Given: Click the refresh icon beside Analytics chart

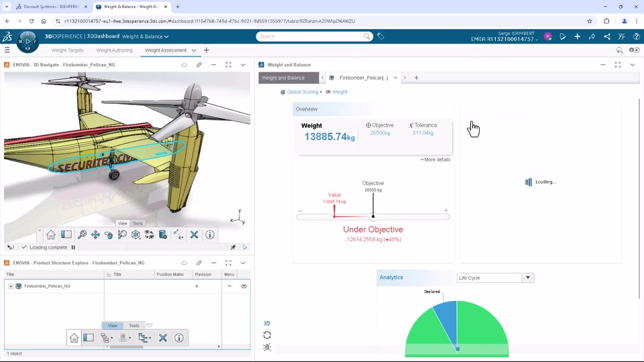Looking at the screenshot, I should [267, 335].
